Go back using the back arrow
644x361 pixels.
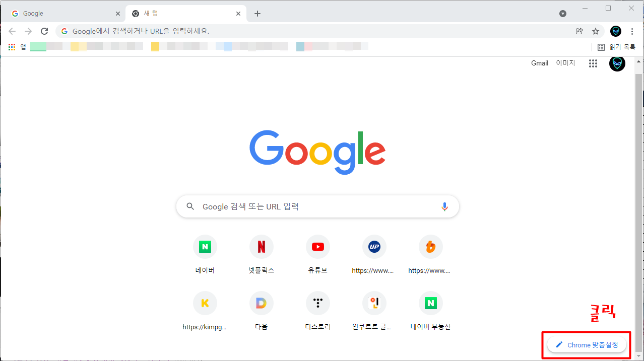coord(12,31)
